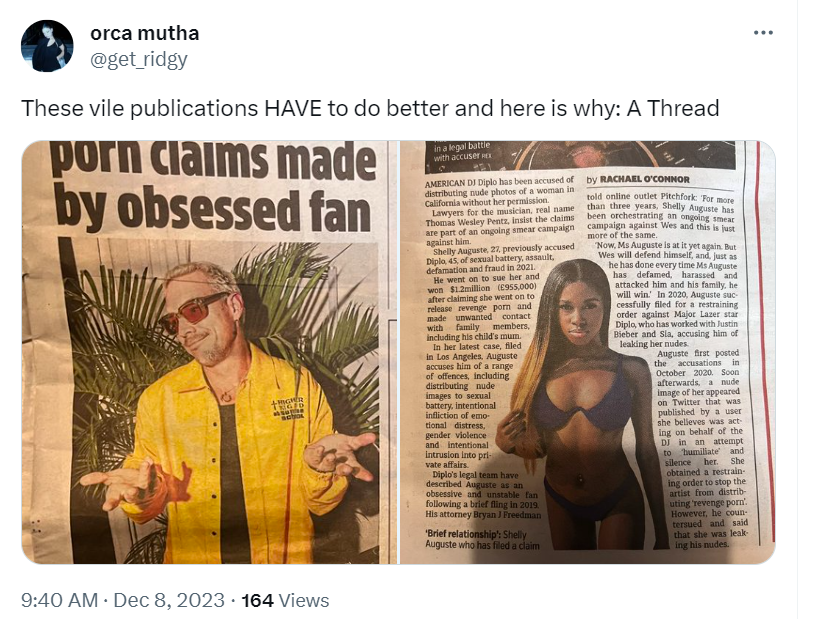Click the 9:40 AM timestamp

(59, 600)
